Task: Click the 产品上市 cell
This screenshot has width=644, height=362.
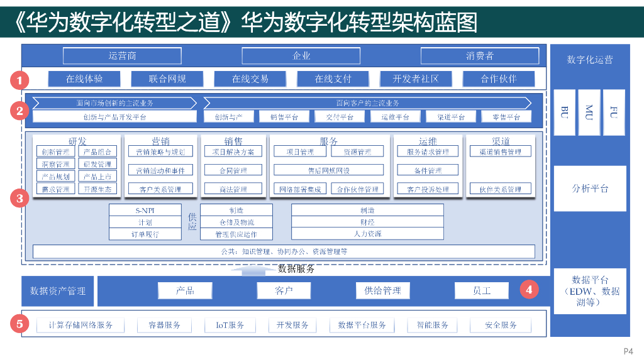Action: [97, 176]
